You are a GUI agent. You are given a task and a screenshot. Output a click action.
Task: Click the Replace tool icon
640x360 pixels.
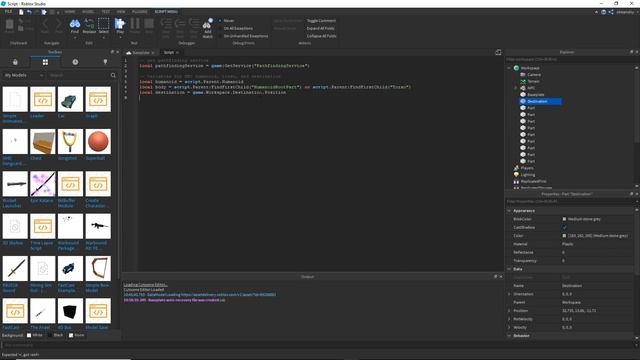[89, 24]
